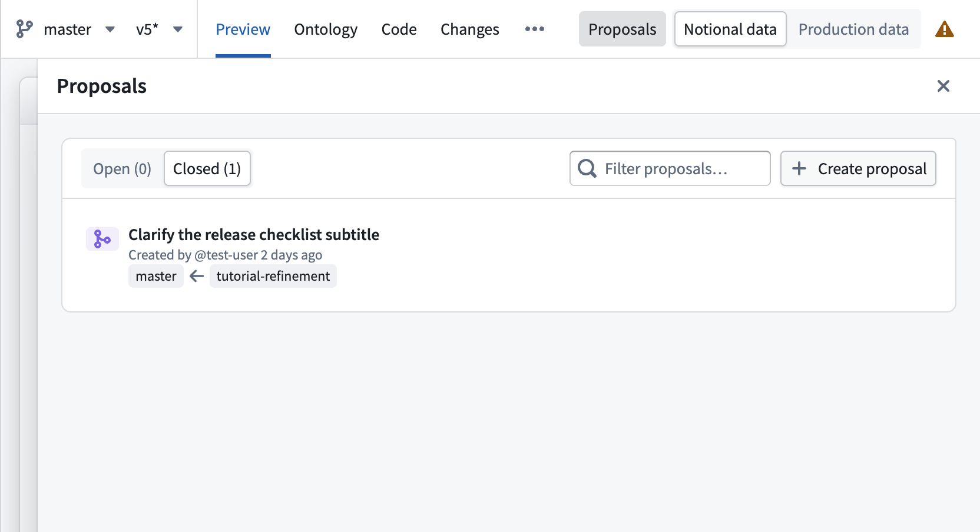Click the Filter proposals search field

(670, 169)
